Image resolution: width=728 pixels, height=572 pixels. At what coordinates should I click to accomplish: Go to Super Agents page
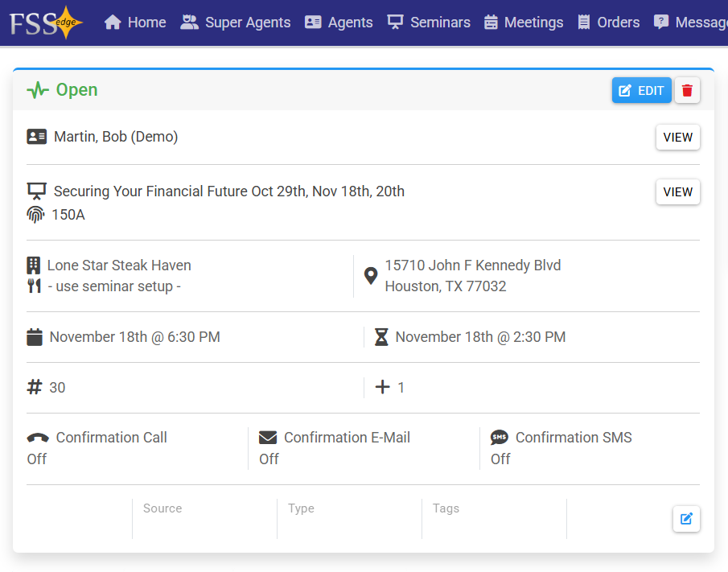click(235, 23)
